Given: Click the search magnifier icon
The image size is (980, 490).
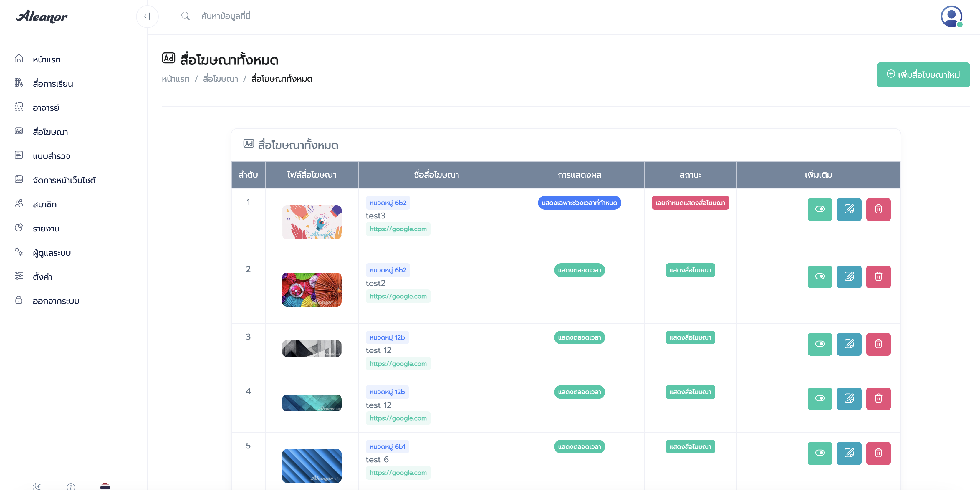Looking at the screenshot, I should click(x=185, y=16).
